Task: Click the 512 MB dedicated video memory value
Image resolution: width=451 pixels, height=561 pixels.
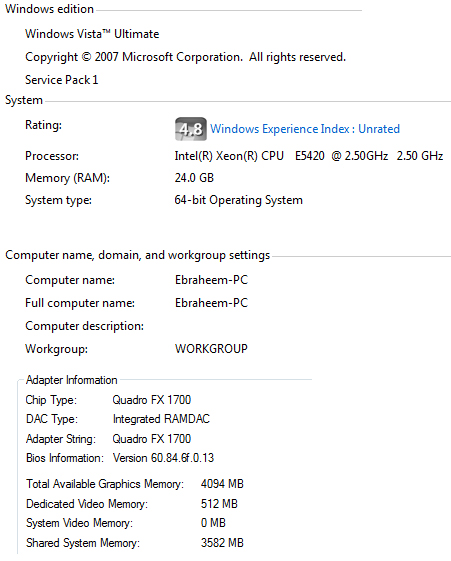Action: [219, 504]
